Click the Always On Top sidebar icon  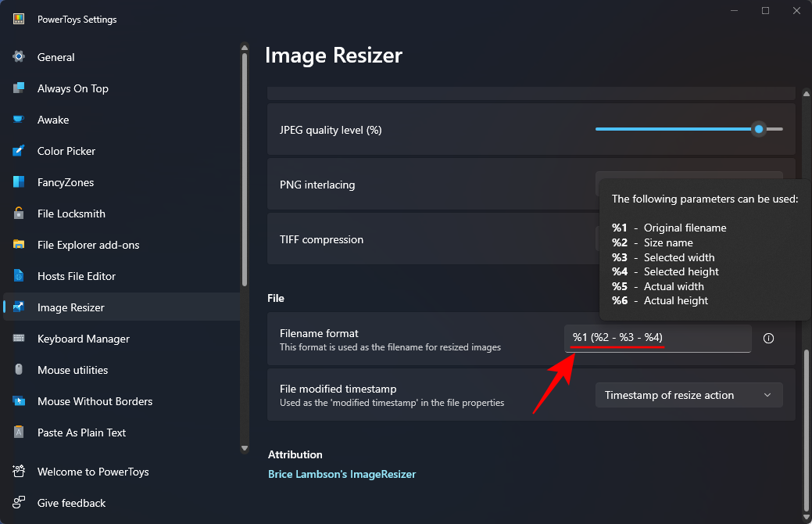point(19,88)
